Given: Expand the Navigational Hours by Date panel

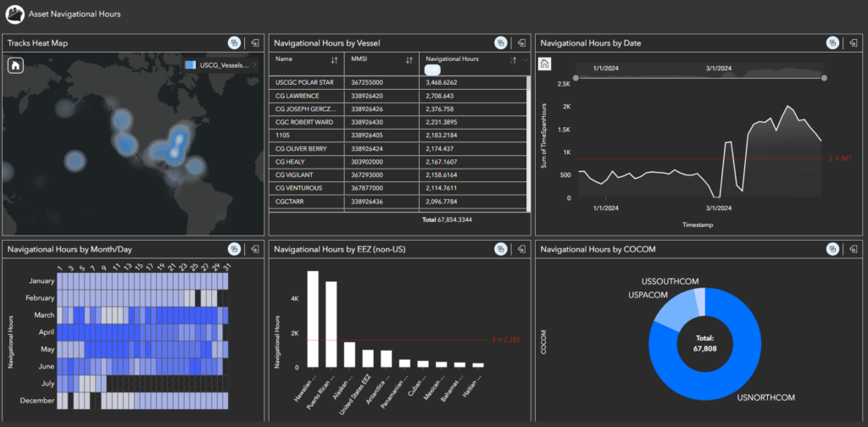Looking at the screenshot, I should pyautogui.click(x=853, y=42).
